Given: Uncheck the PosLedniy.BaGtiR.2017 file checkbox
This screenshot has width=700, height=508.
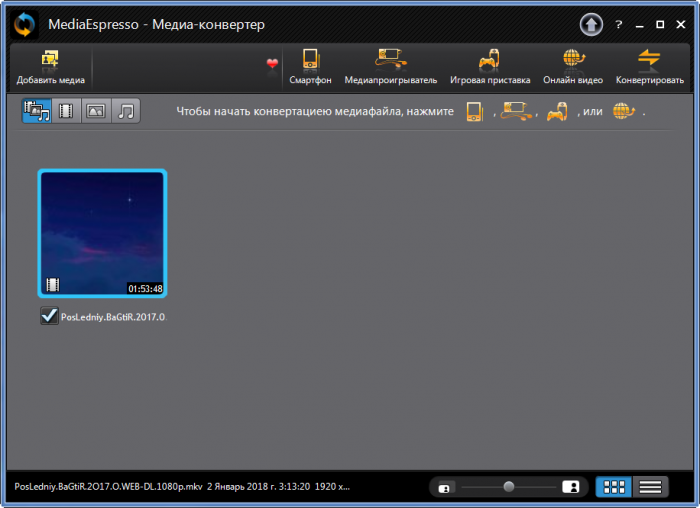Looking at the screenshot, I should pos(49,316).
